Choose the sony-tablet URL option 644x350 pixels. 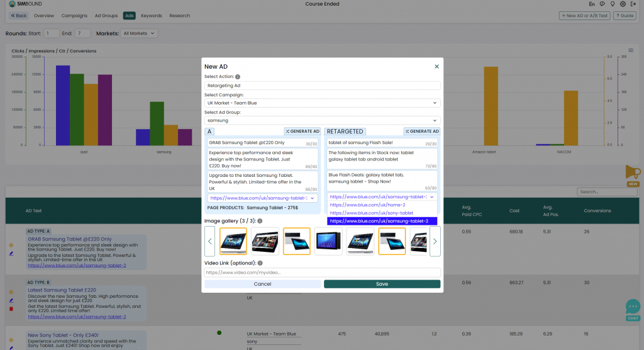pos(371,213)
